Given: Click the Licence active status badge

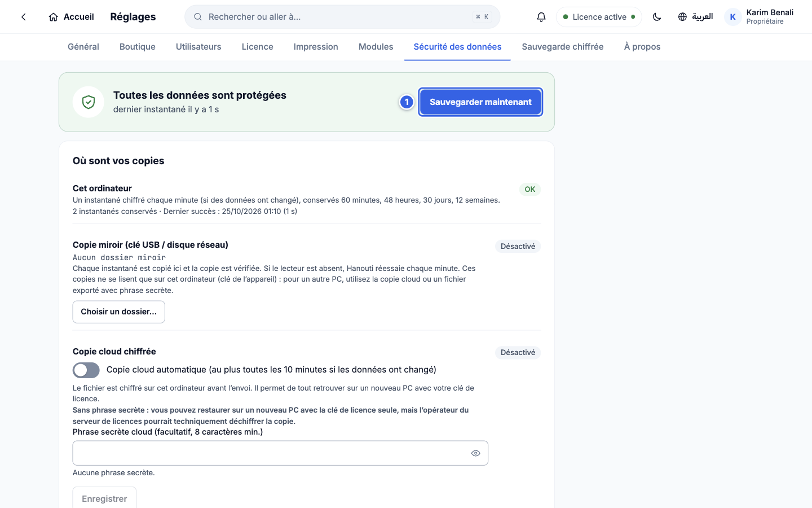Looking at the screenshot, I should click(x=599, y=17).
